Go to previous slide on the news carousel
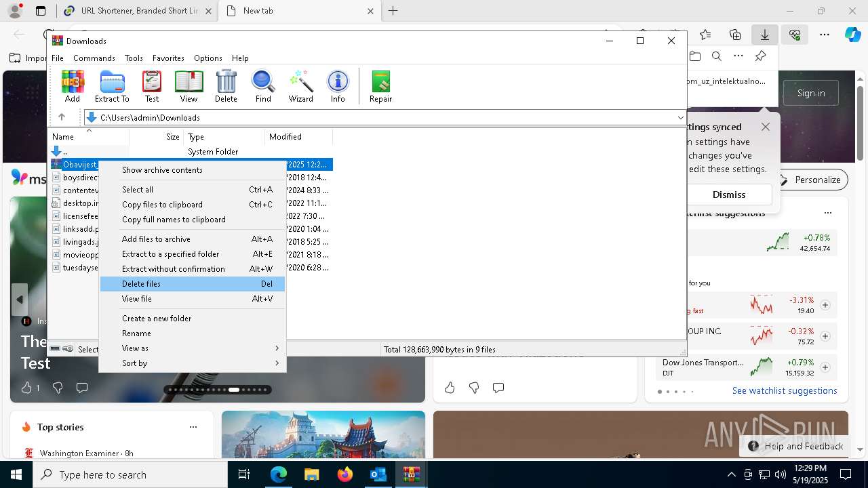 20,300
